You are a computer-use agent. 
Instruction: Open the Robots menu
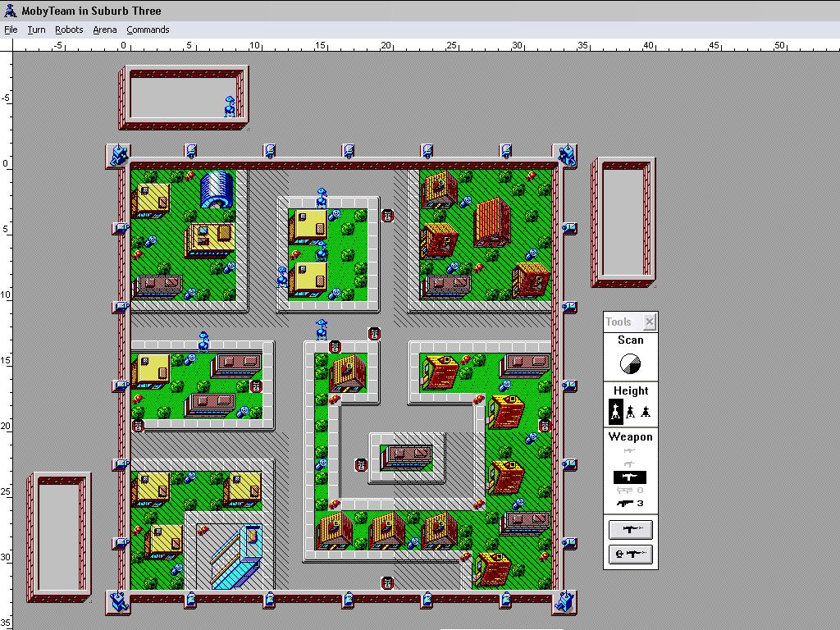[69, 30]
